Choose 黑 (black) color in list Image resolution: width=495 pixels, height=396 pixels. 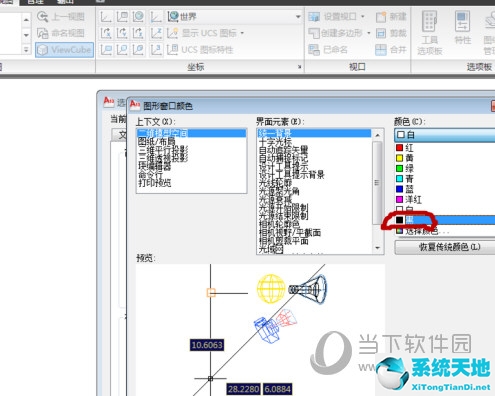click(445, 220)
